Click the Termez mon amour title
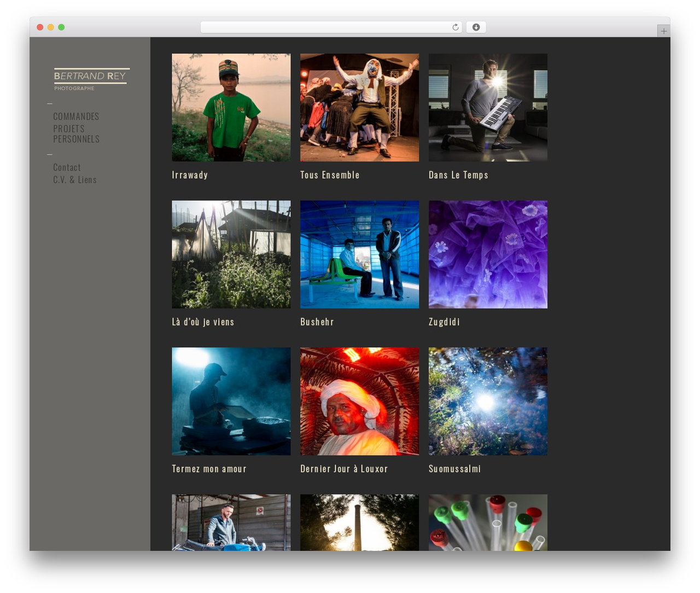The image size is (700, 593). point(209,469)
